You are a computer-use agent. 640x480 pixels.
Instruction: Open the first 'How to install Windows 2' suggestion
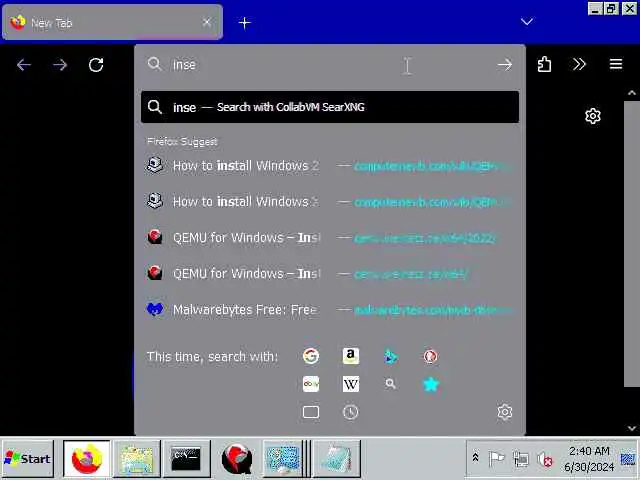click(330, 166)
